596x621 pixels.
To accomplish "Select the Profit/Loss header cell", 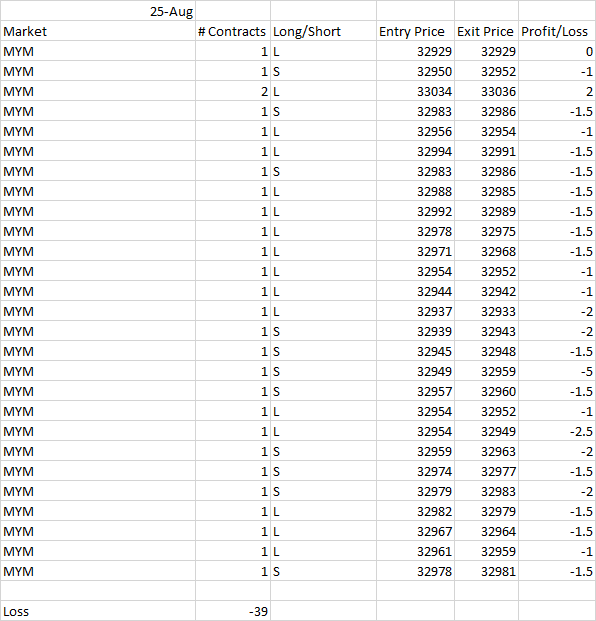I will tap(557, 31).
